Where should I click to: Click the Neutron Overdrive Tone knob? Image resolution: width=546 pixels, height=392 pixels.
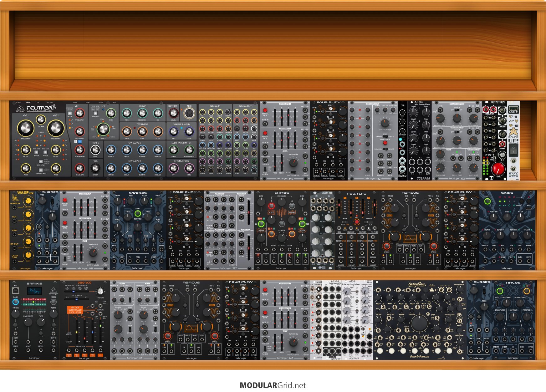(142, 131)
